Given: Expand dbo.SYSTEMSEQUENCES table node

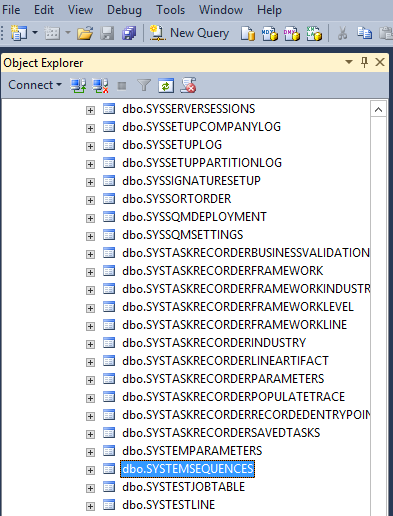Looking at the screenshot, I should pyautogui.click(x=90, y=470).
